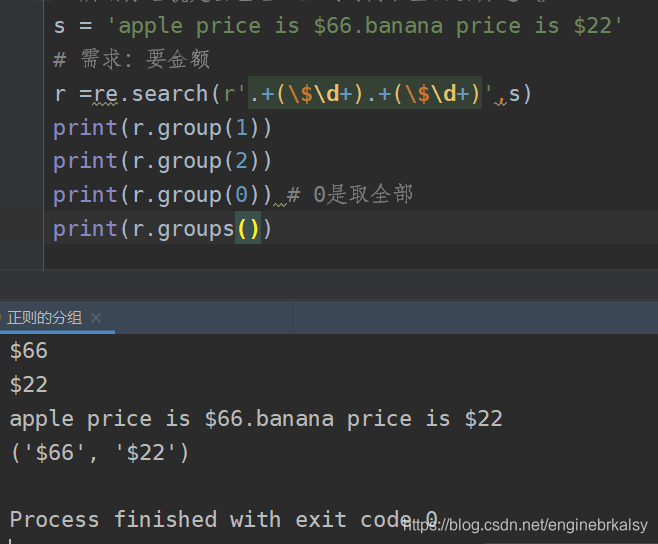Click the print(r.group(0)) line

tap(162, 195)
